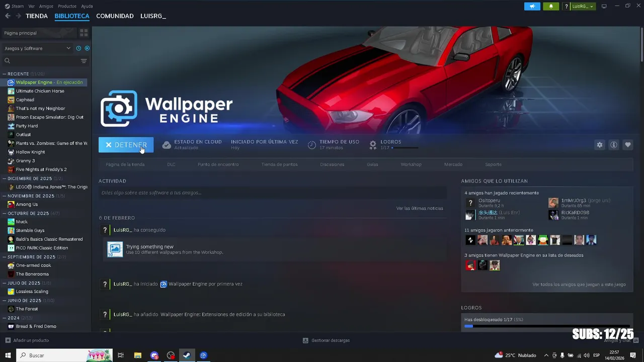
Task: Open the Productos menu
Action: coord(67,6)
